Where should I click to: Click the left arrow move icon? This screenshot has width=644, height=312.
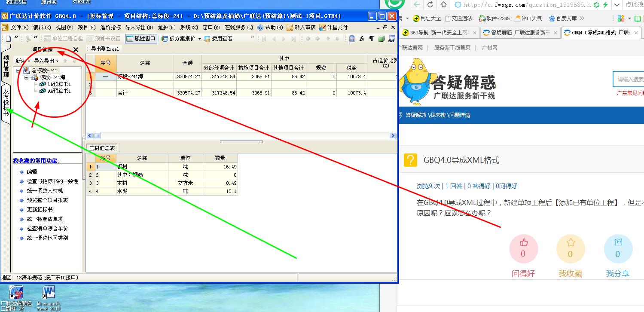coord(308,39)
